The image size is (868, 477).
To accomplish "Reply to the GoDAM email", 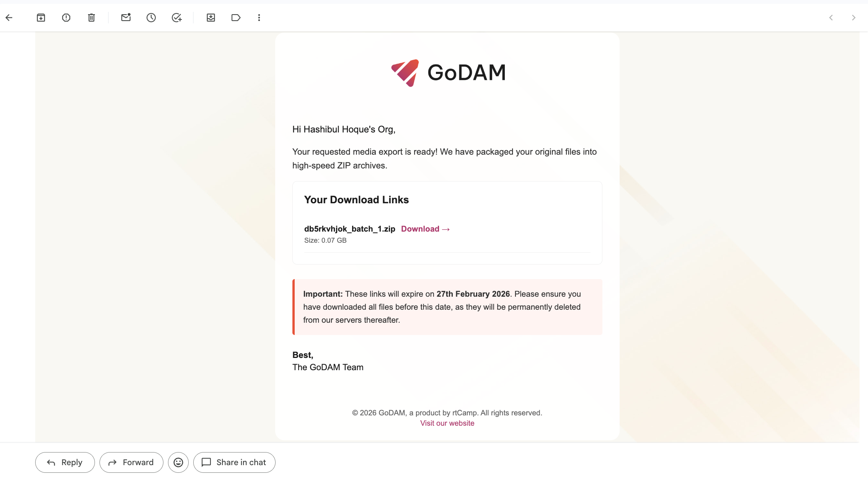I will click(64, 462).
